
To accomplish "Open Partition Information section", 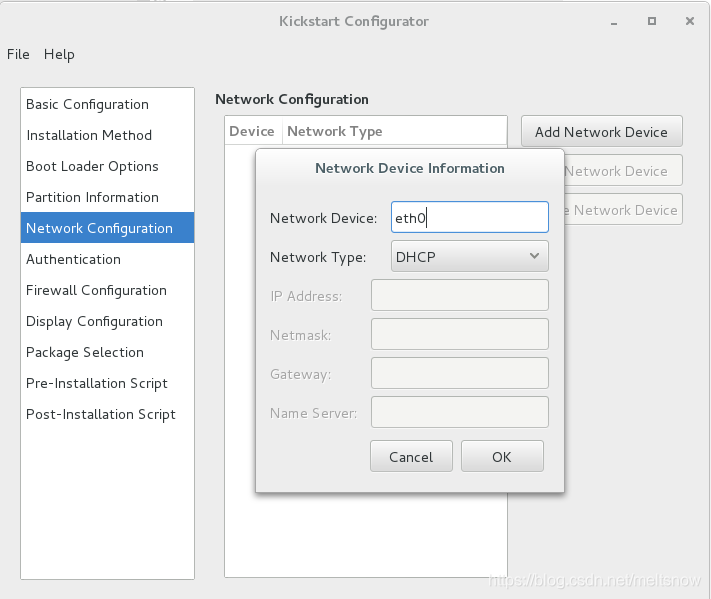I will (x=107, y=197).
